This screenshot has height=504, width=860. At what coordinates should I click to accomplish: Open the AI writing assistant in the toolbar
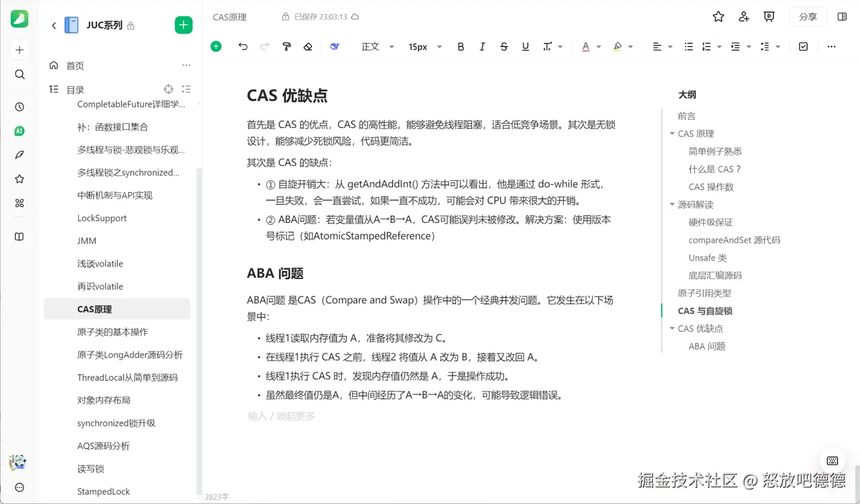334,46
